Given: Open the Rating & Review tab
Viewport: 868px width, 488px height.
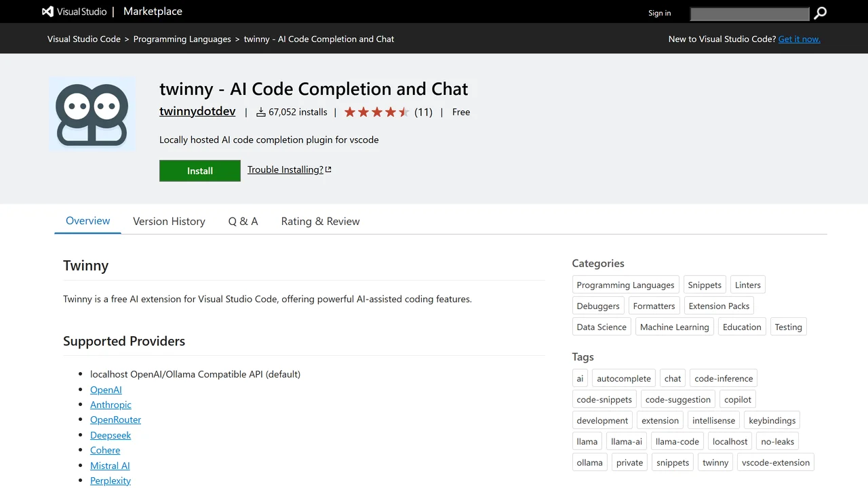Looking at the screenshot, I should (321, 221).
